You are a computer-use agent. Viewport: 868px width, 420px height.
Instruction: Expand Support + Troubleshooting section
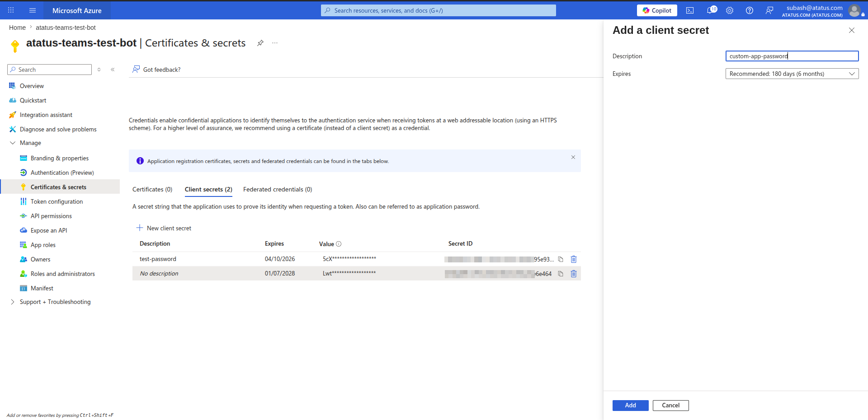(x=13, y=302)
